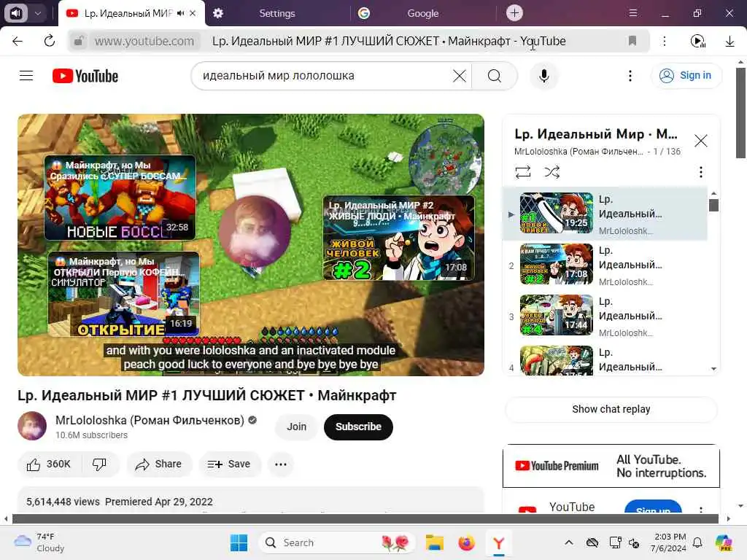Expand dropdown beside sound indicator
The height and width of the screenshot is (560, 747).
point(38,13)
